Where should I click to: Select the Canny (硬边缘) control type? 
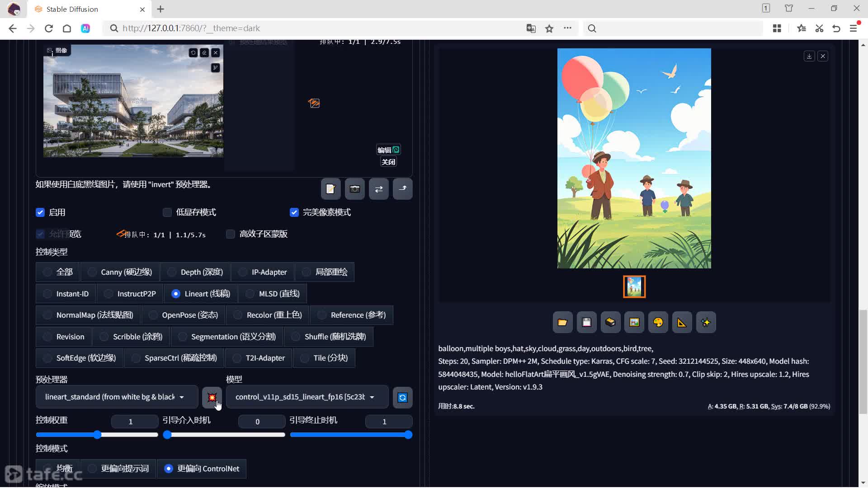(120, 272)
